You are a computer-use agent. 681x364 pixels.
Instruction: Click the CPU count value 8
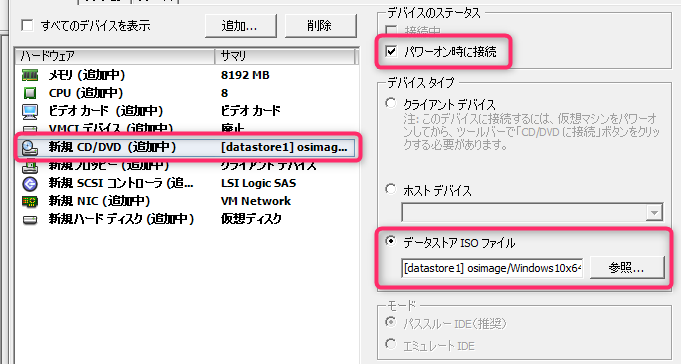coord(225,93)
